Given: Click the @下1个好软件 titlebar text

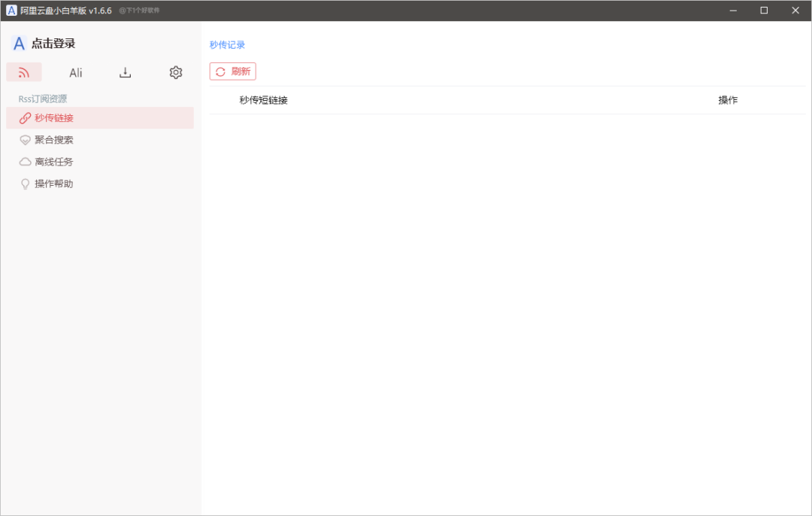Looking at the screenshot, I should tap(138, 11).
